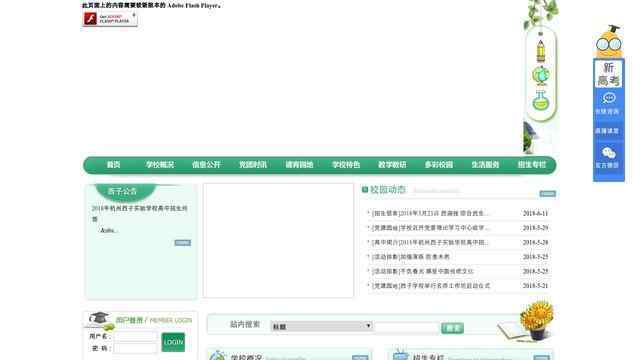Screen dimensions: 640x360
Task: Open the 生活服务 navigation item
Action: [x=485, y=165]
